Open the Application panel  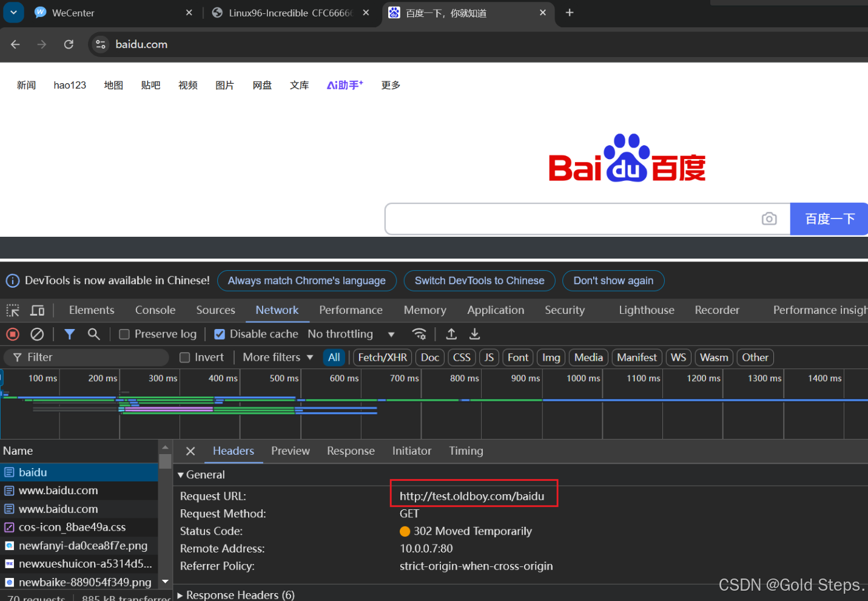pos(496,310)
